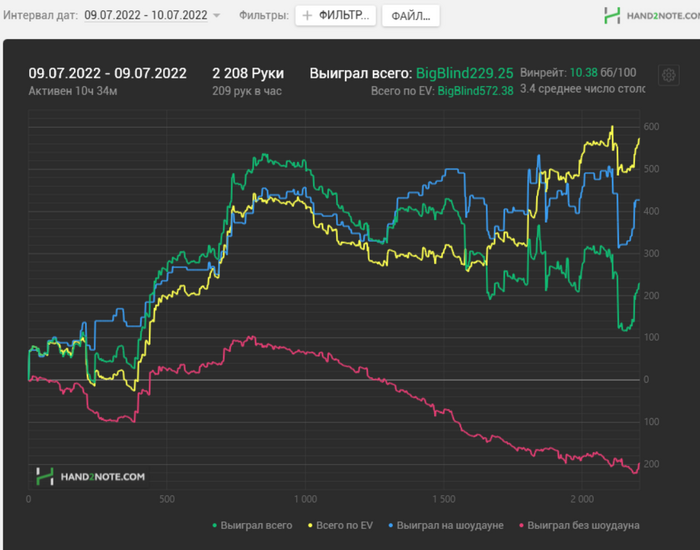Click the green legend dot for Выиграл всего

(215, 526)
